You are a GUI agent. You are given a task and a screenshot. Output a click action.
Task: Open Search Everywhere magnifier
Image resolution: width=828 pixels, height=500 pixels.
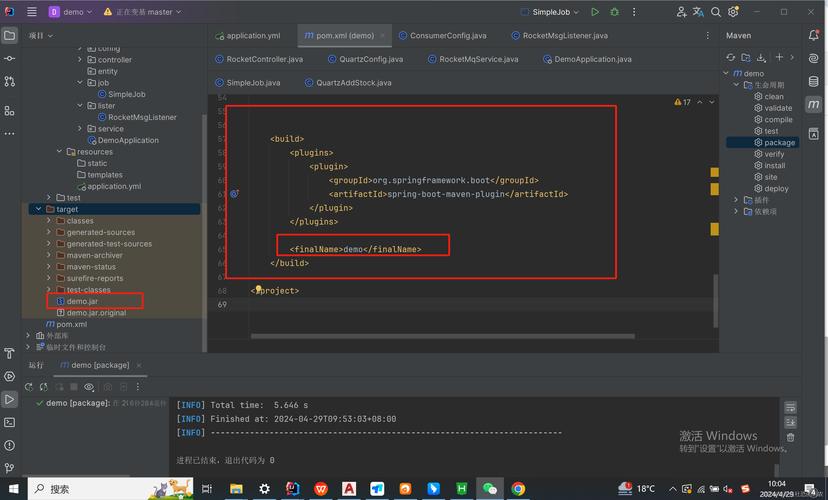(x=716, y=12)
